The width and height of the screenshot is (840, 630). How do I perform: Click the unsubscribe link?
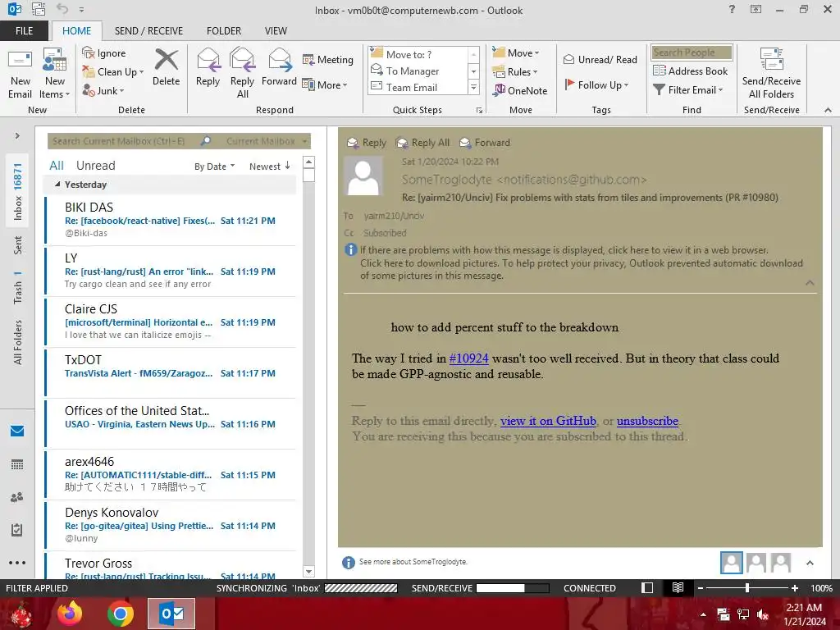[x=647, y=421]
